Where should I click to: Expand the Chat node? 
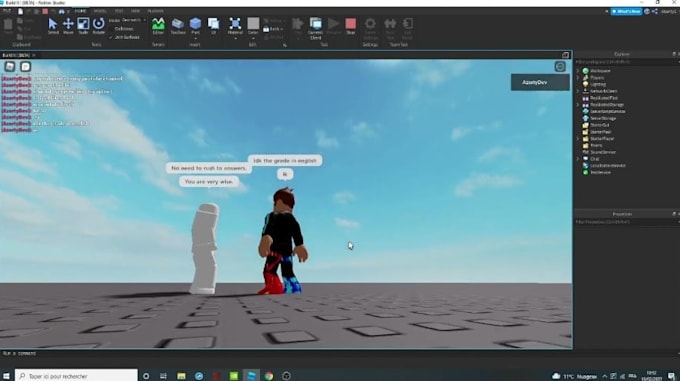pos(578,159)
